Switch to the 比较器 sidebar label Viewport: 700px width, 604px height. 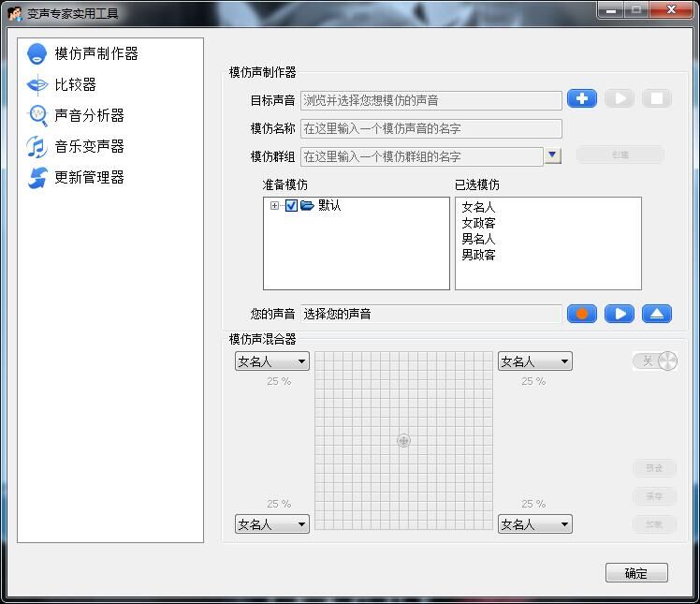[x=76, y=84]
